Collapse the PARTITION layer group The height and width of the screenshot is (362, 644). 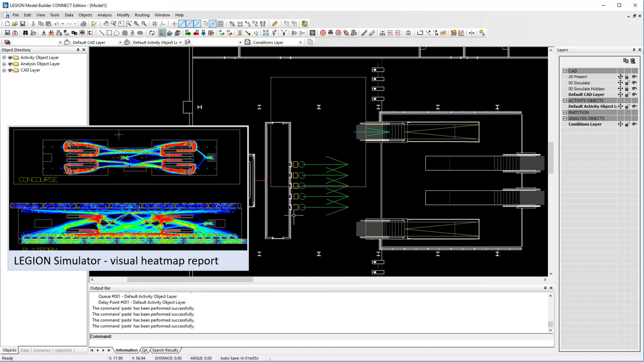[x=565, y=113]
